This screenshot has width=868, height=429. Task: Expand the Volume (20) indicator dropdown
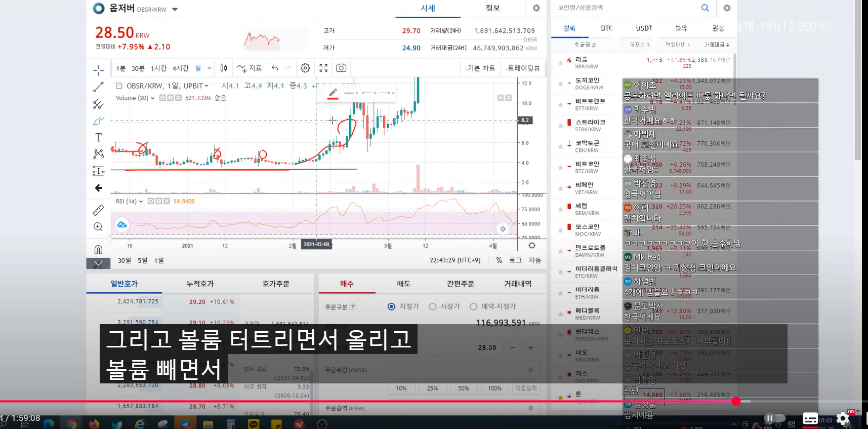[152, 98]
